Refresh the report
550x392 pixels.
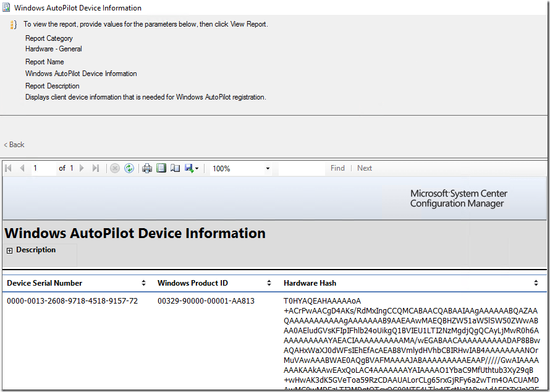pos(129,168)
